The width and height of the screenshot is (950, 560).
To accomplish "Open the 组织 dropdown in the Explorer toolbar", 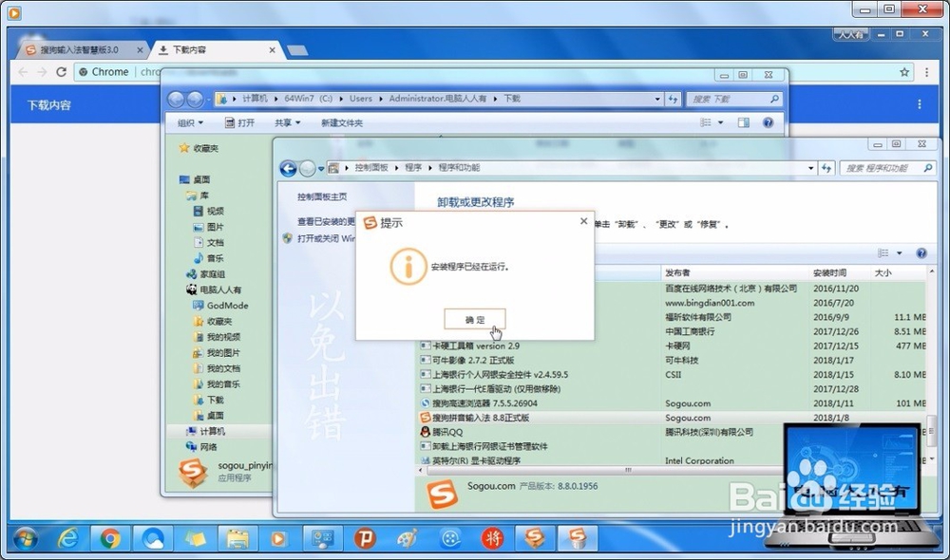I will (190, 122).
